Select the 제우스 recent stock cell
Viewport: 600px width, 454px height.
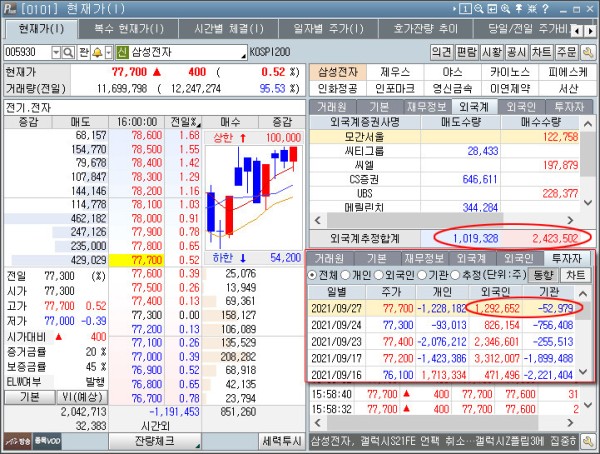click(395, 72)
